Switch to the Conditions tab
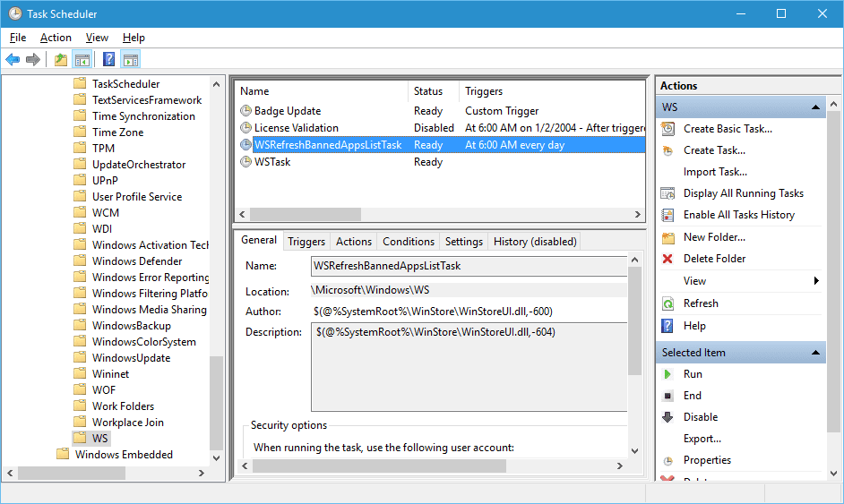 pos(408,242)
